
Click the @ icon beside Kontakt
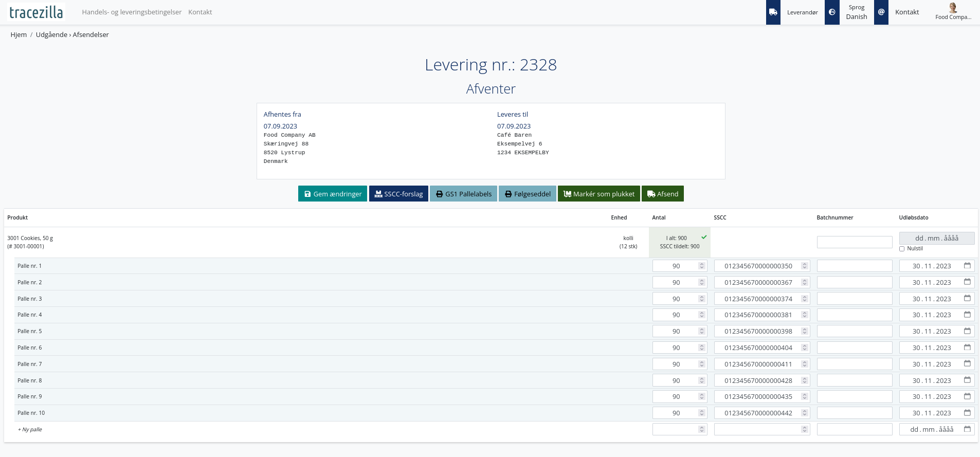tap(881, 12)
